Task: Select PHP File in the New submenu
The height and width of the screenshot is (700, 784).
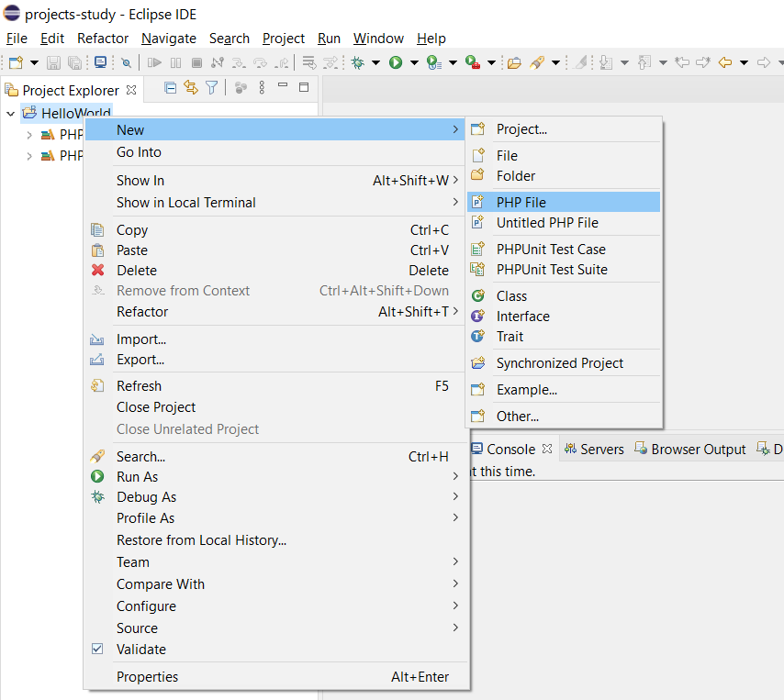Action: [x=564, y=203]
